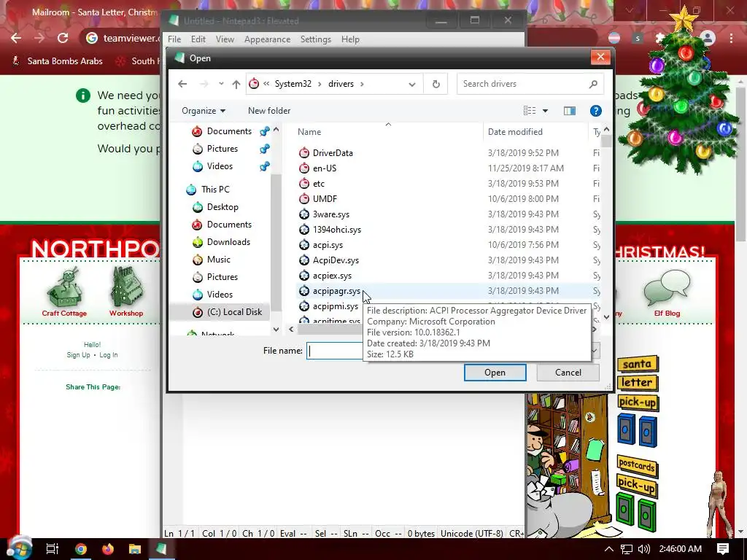Select the acpiex.sys file icon
The height and width of the screenshot is (560, 747).
click(304, 275)
